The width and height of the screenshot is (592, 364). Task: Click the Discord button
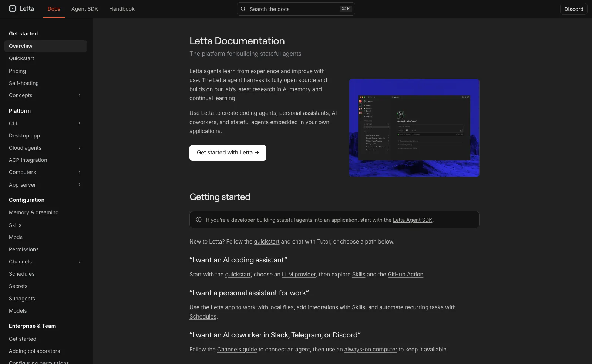click(574, 9)
